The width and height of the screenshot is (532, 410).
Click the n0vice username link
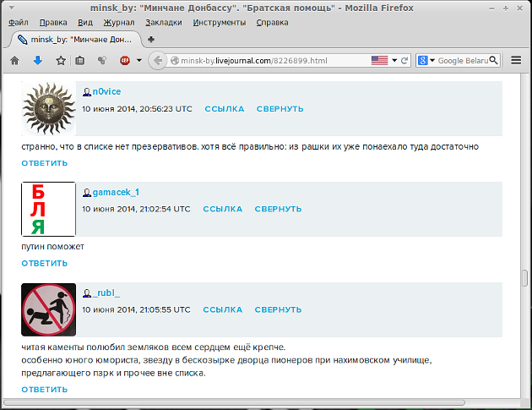(x=106, y=91)
